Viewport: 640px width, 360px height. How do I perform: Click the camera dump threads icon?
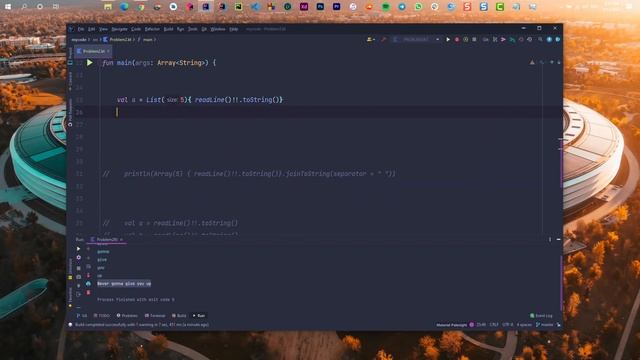[78, 277]
